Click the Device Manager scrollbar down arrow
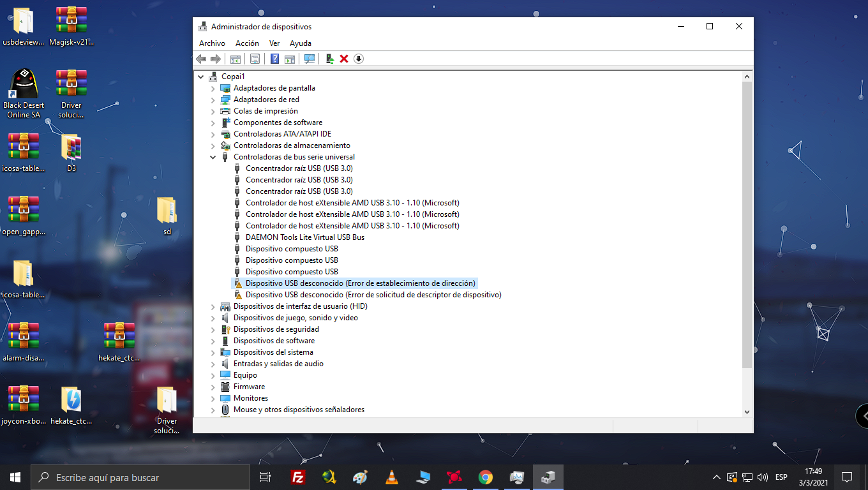Screen dimensions: 868x490 [747, 412]
